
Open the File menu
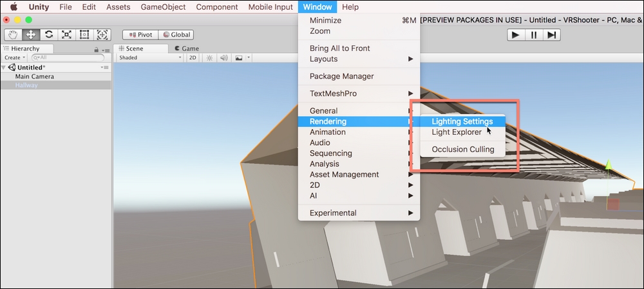point(65,7)
